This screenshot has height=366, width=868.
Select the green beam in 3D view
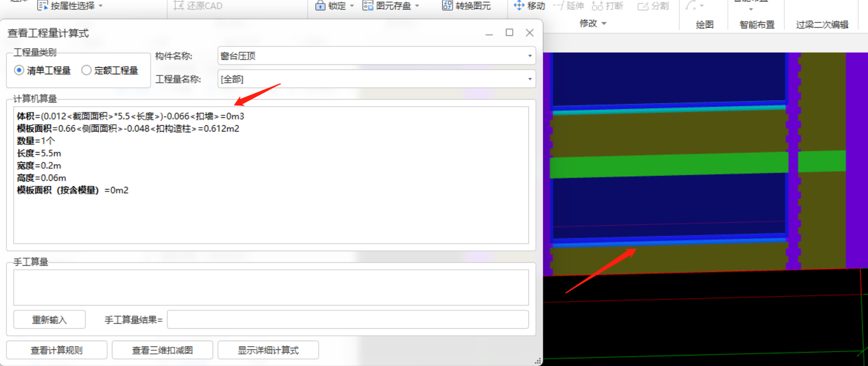point(669,165)
